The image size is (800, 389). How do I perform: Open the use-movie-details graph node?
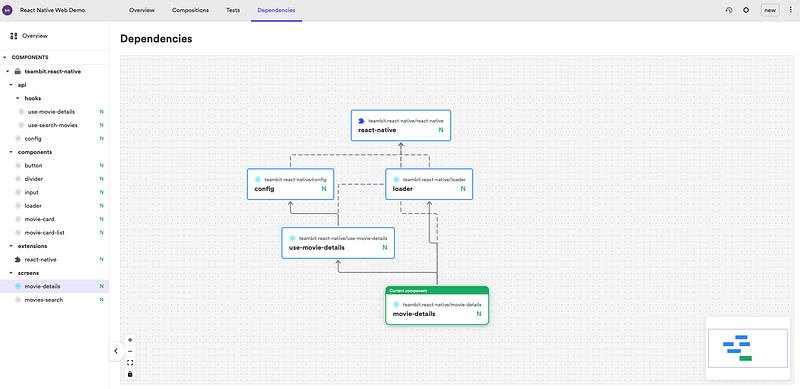tap(338, 243)
